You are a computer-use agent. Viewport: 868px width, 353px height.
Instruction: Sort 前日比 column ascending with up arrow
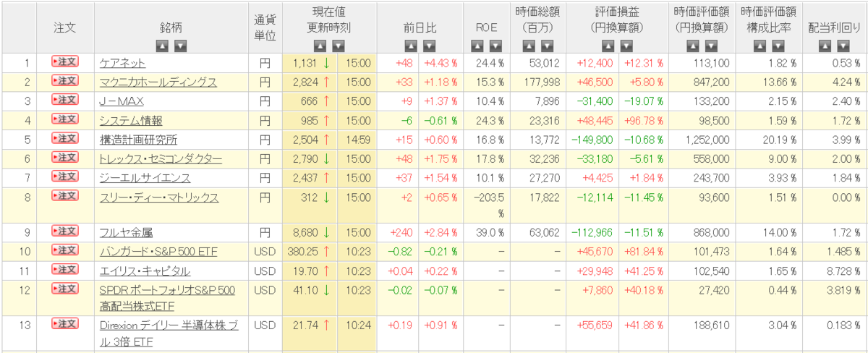[x=411, y=46]
